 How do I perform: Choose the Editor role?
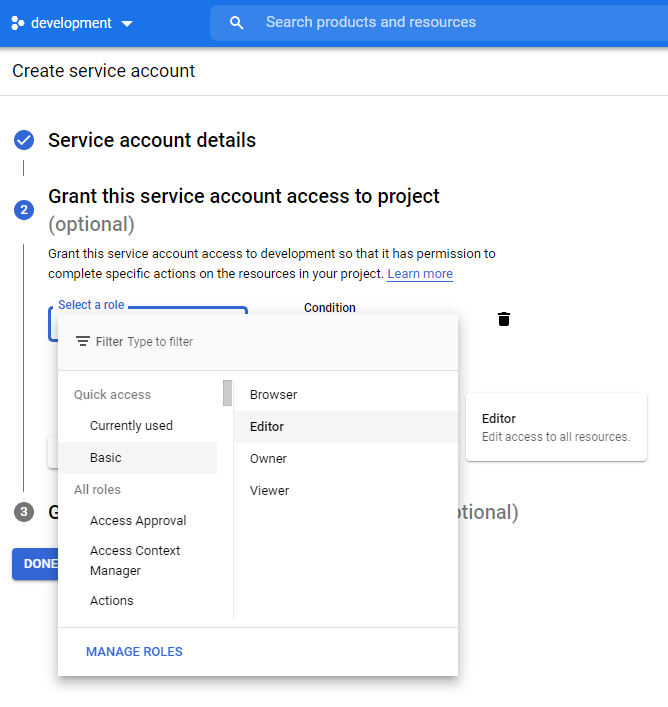[x=346, y=427]
